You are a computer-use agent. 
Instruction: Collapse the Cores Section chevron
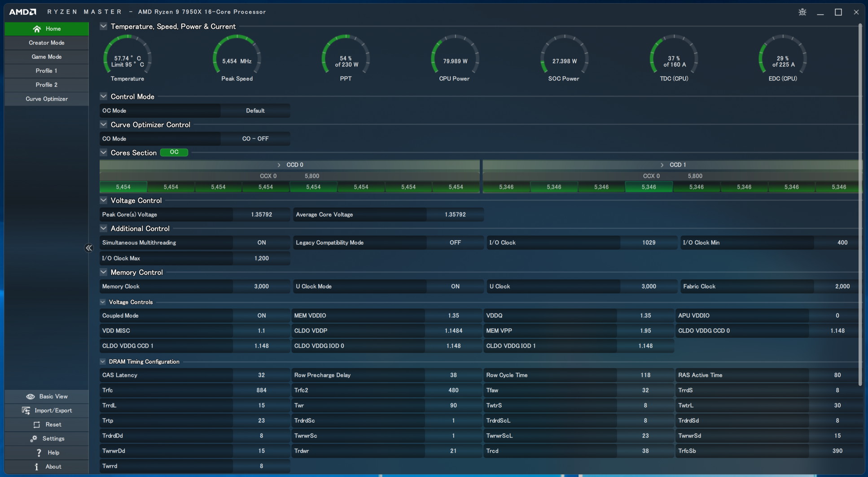(x=104, y=152)
